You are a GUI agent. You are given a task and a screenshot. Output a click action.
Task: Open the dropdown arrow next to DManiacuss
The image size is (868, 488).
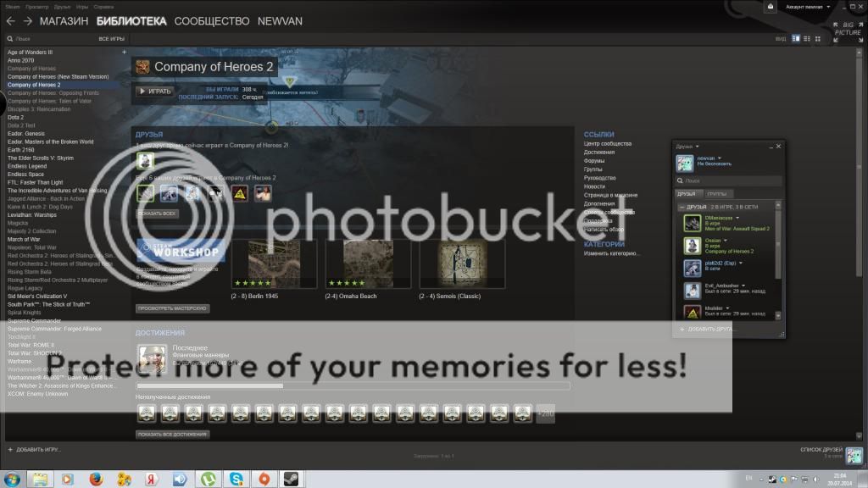[737, 218]
